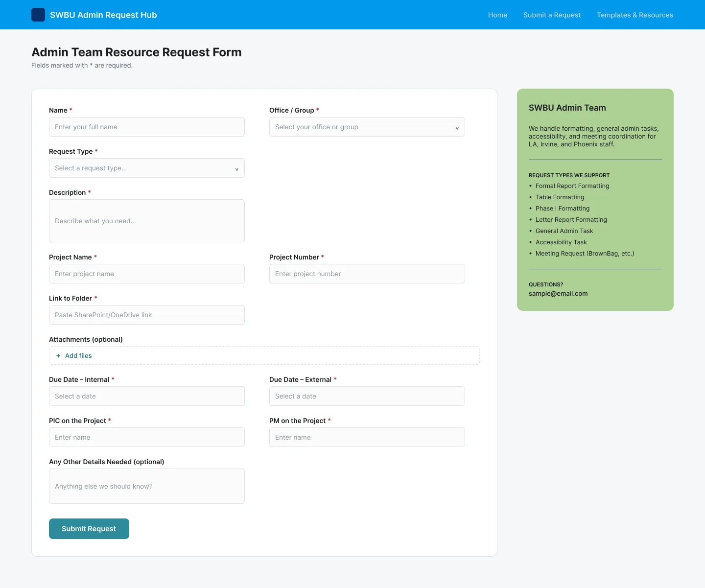Viewport: 705px width, 588px height.
Task: Focus the Name input field
Action: pos(147,127)
